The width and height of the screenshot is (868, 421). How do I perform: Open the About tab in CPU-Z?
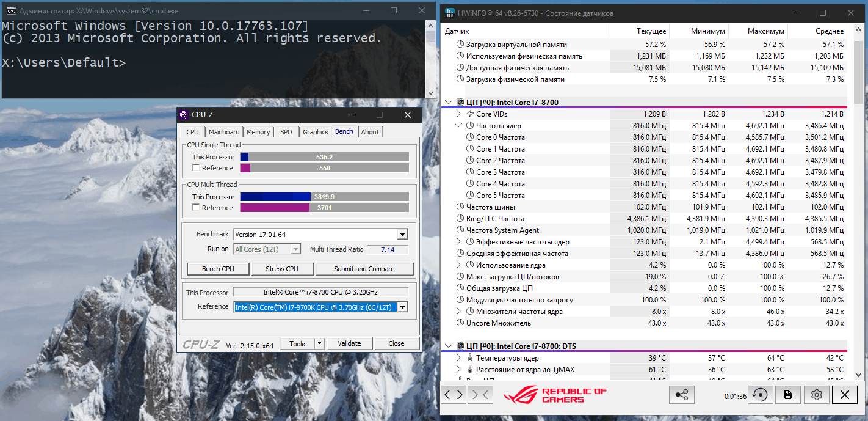(x=370, y=132)
